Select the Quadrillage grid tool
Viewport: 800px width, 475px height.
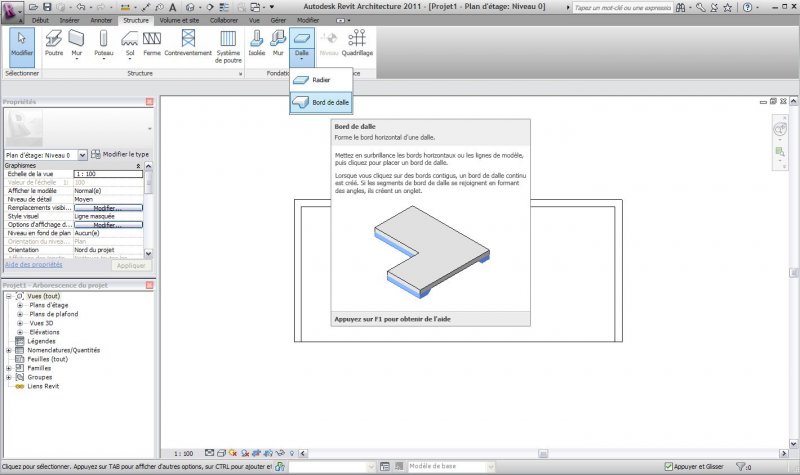[357, 43]
